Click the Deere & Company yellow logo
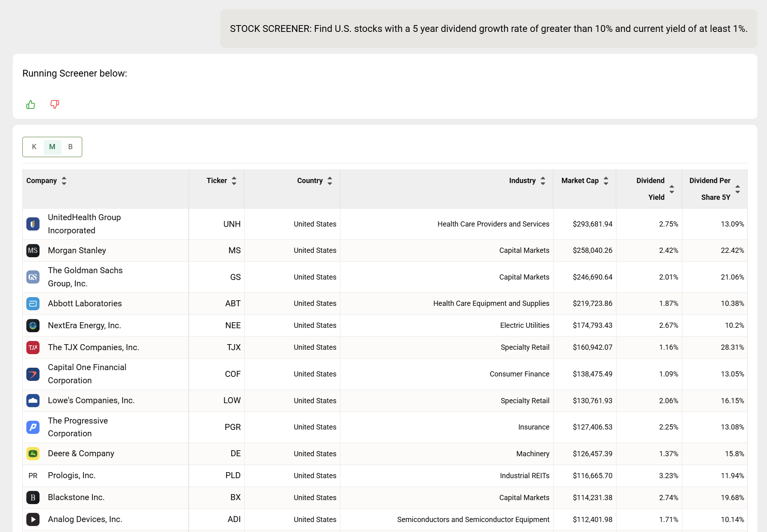 tap(33, 454)
